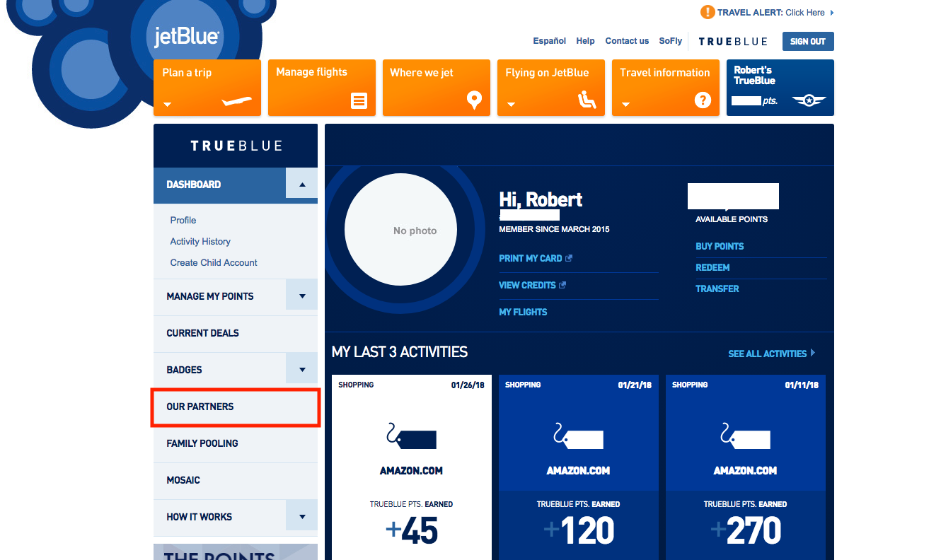Click the small arrow after Travel Alert Click Here
This screenshot has height=560, width=941.
coord(831,13)
